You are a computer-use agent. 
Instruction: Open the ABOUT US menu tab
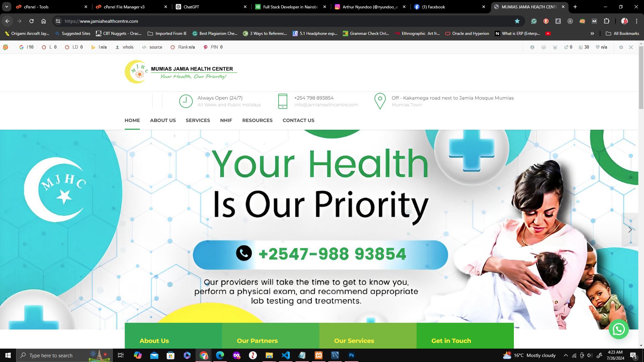(x=163, y=120)
